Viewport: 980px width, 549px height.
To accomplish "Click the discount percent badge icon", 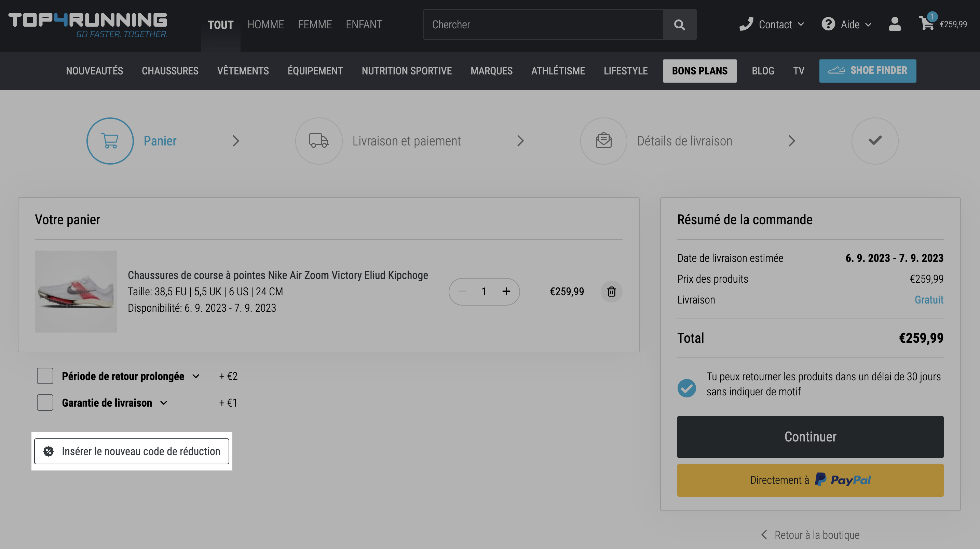I will 48,451.
